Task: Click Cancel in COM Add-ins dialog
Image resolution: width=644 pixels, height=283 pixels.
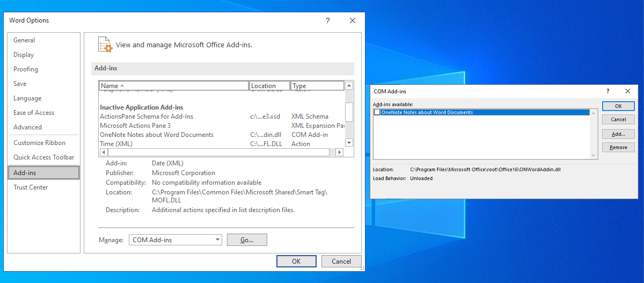Action: [x=618, y=120]
